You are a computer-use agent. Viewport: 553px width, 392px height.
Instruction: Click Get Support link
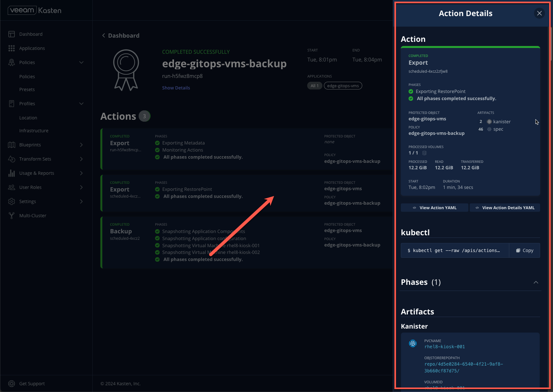tap(32, 384)
